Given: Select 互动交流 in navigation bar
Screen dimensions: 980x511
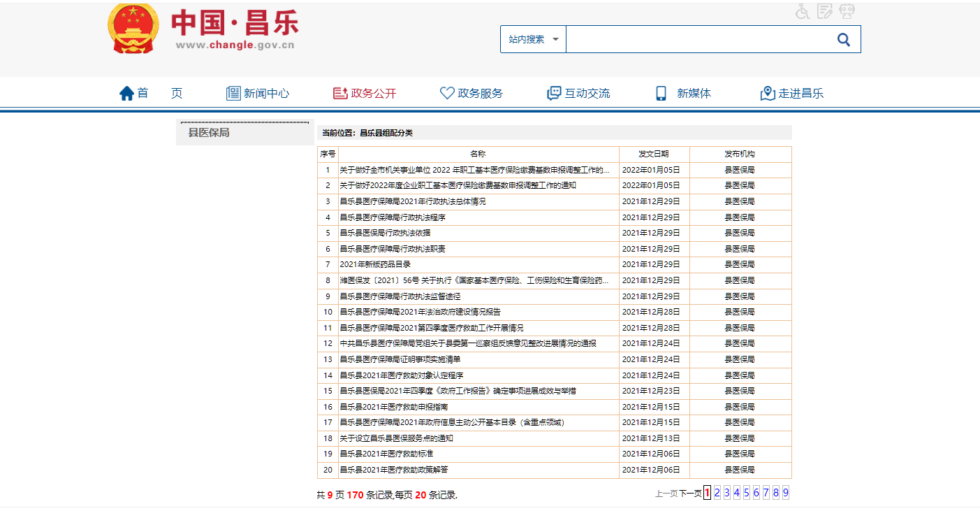Looking at the screenshot, I should click(578, 94).
